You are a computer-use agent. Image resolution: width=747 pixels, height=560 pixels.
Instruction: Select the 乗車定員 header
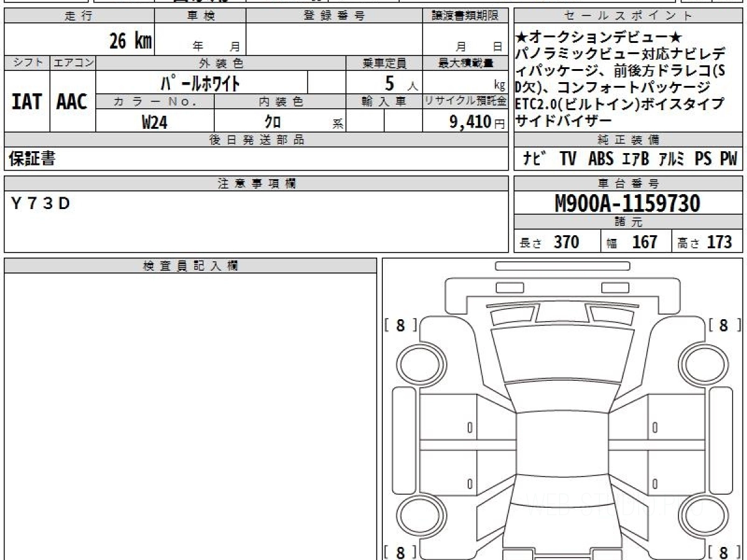(384, 63)
